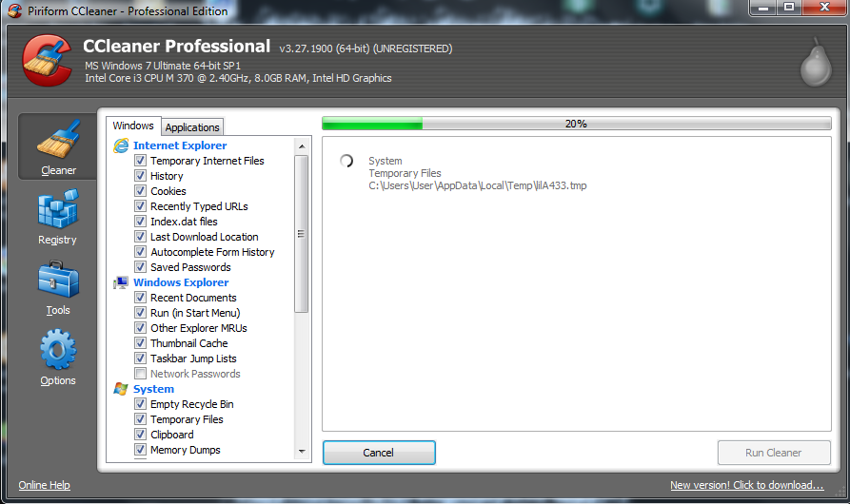Select the Windows Explorer category heading
This screenshot has height=504, width=850.
click(x=181, y=282)
